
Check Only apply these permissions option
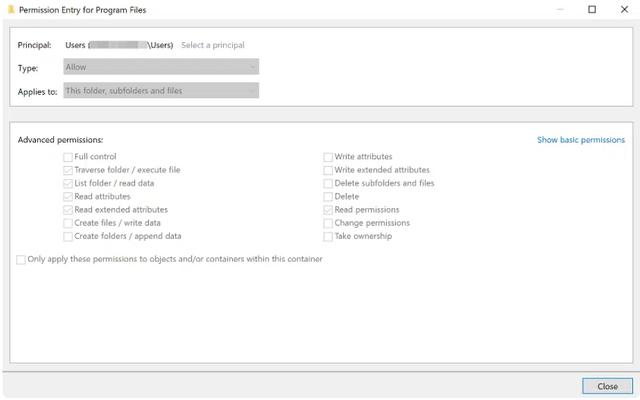tap(21, 259)
